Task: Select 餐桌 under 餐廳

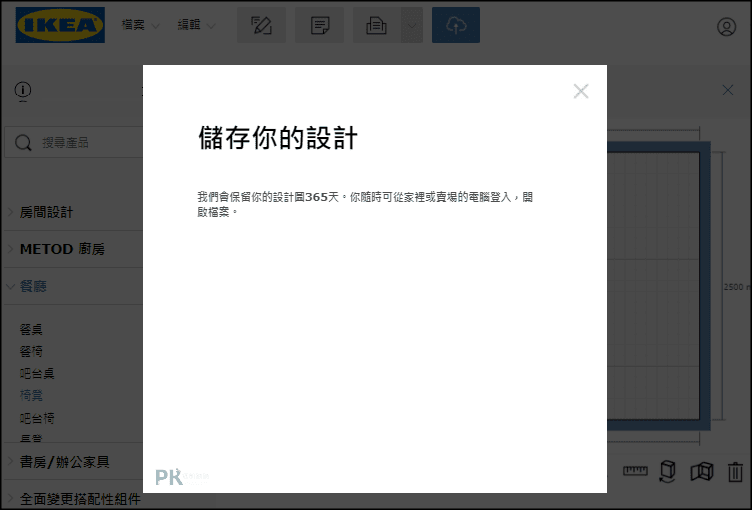Action: (x=31, y=329)
